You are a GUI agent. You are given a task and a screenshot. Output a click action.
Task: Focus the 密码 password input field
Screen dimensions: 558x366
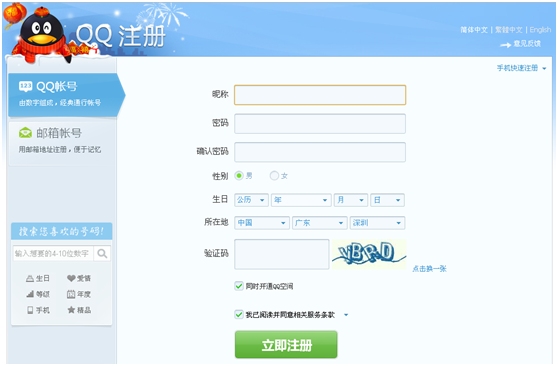pyautogui.click(x=320, y=124)
